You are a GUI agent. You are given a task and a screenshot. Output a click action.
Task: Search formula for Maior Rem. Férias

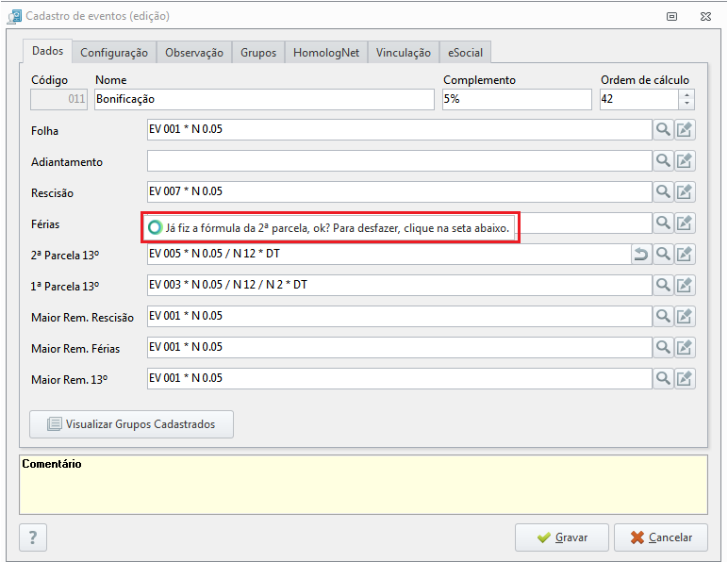[x=664, y=347]
